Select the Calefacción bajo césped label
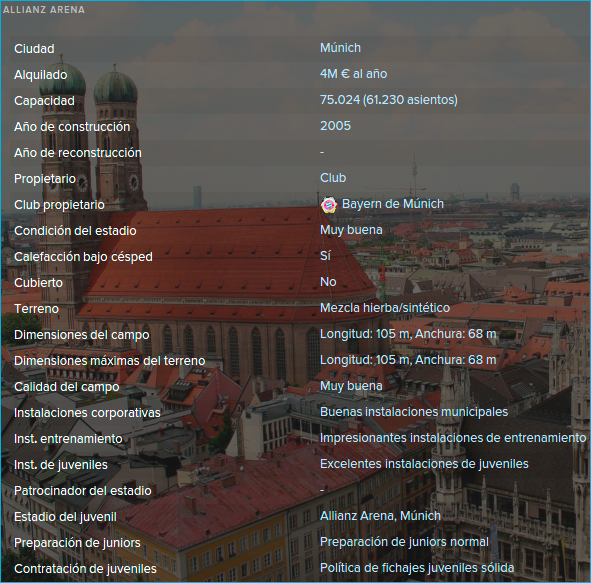Image resolution: width=591 pixels, height=583 pixels. pos(83,257)
